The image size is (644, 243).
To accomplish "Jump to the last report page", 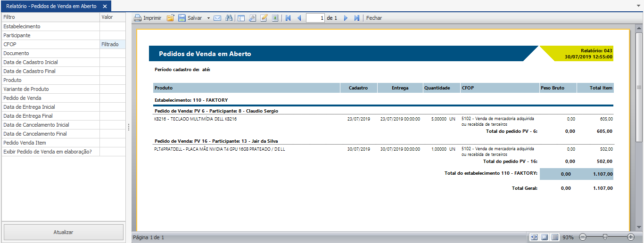I will (x=357, y=18).
